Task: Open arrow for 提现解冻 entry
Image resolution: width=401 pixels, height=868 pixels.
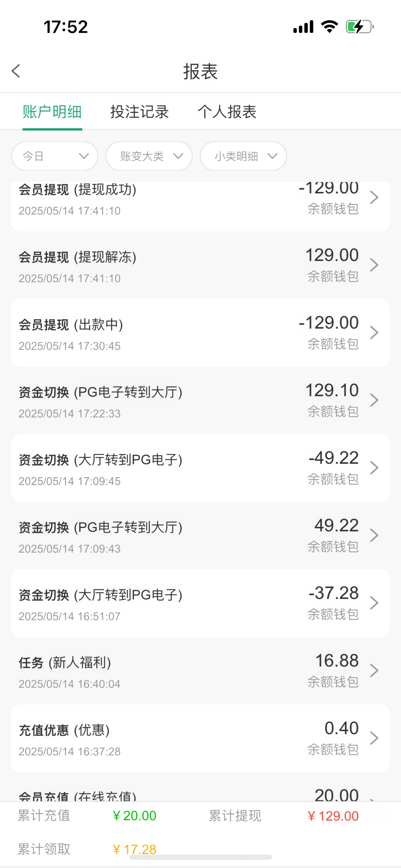Action: click(x=374, y=265)
